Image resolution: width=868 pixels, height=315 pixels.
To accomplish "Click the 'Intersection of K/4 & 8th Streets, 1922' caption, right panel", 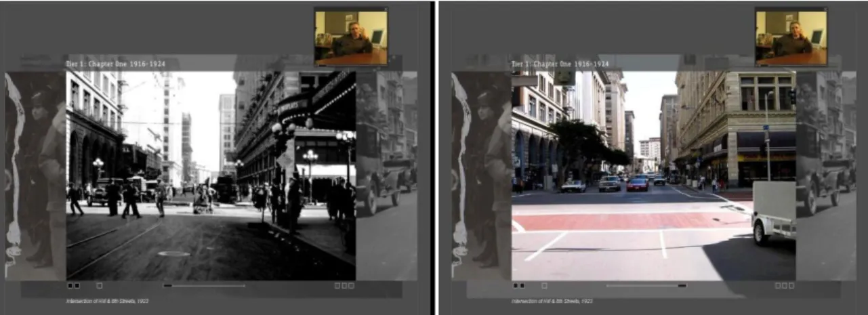I will (553, 300).
